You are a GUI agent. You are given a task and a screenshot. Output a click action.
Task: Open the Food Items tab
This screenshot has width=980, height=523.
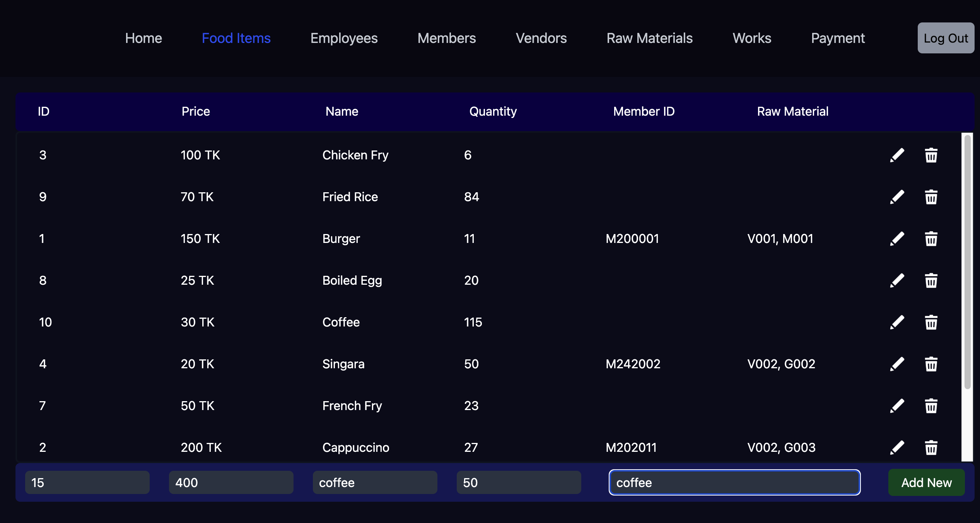coord(236,38)
